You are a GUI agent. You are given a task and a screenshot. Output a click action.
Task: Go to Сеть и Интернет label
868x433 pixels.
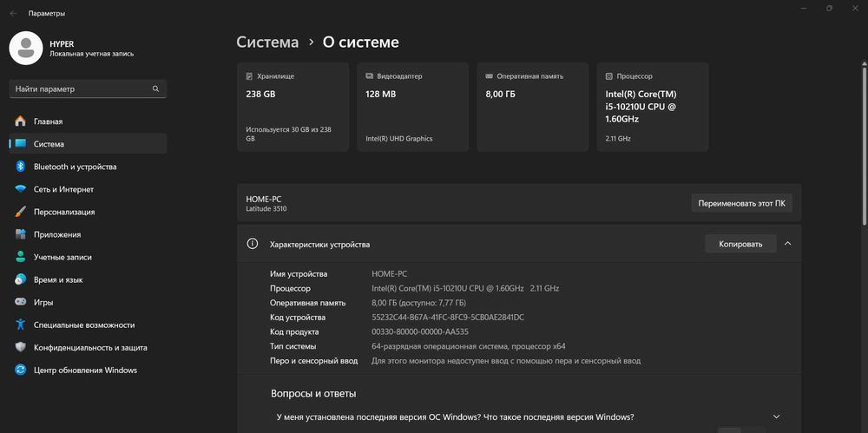(63, 189)
